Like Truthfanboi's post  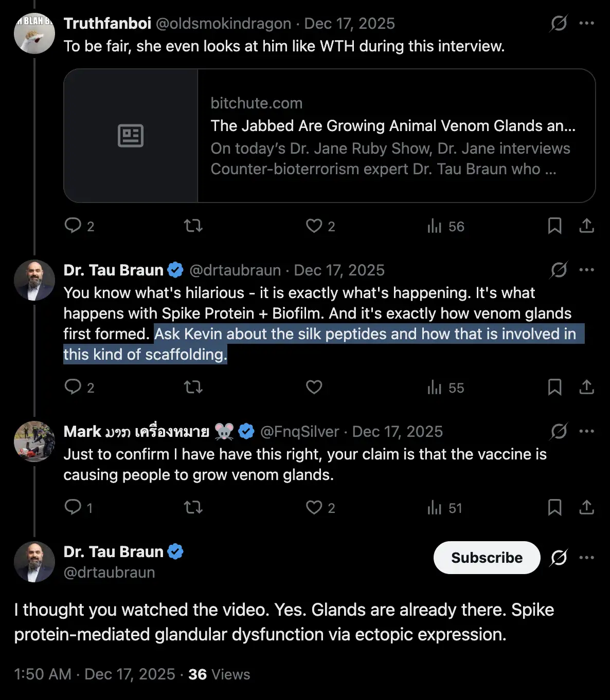pyautogui.click(x=314, y=226)
